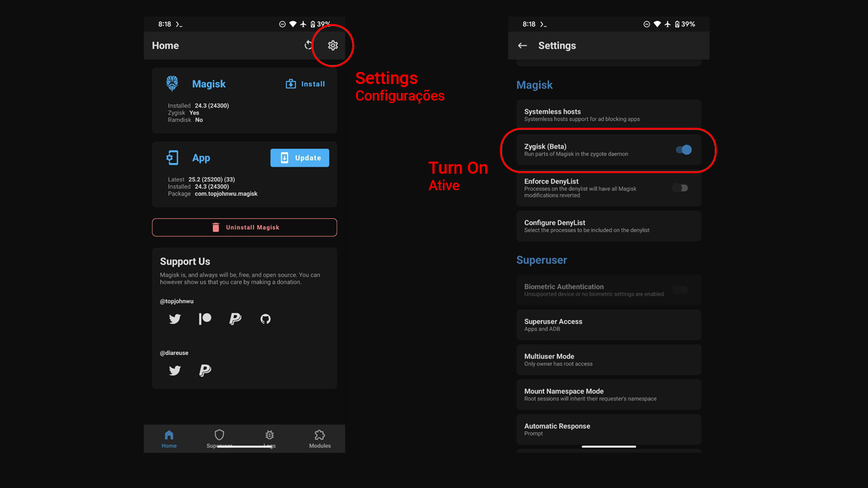Open the Mount Namespace Mode chooser
868x488 pixels.
pos(609,394)
